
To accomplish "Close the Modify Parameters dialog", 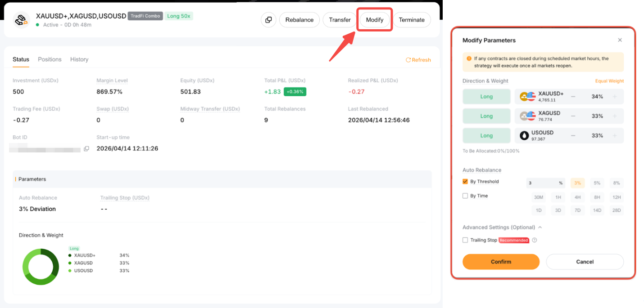I will pos(620,40).
